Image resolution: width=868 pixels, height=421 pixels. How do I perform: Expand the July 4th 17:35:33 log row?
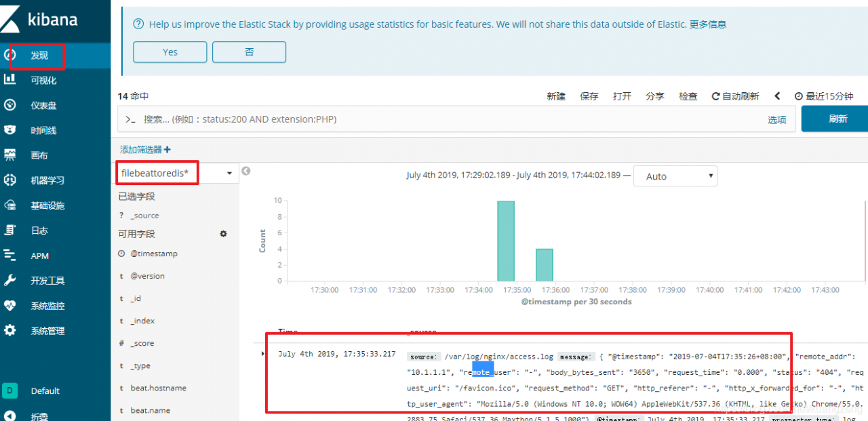263,354
